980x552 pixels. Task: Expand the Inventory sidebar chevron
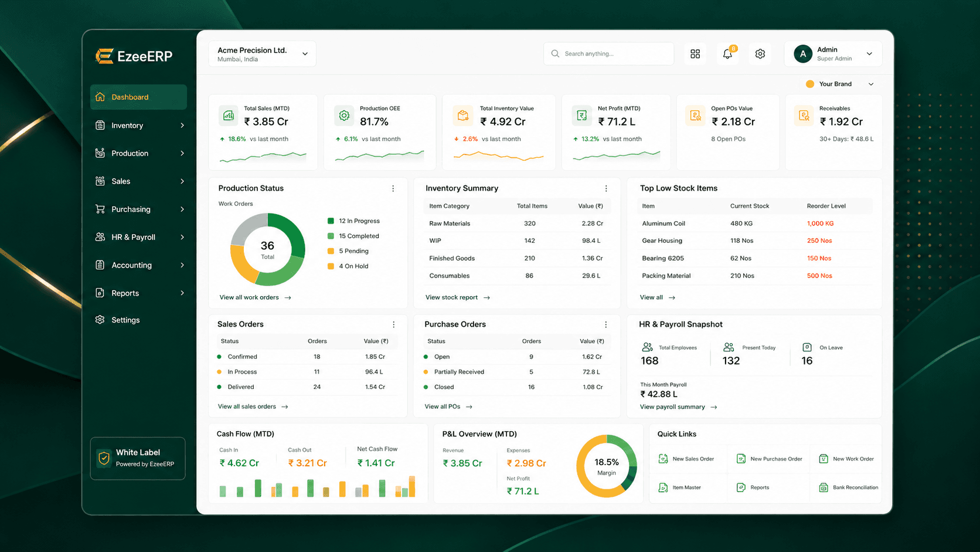click(x=182, y=126)
